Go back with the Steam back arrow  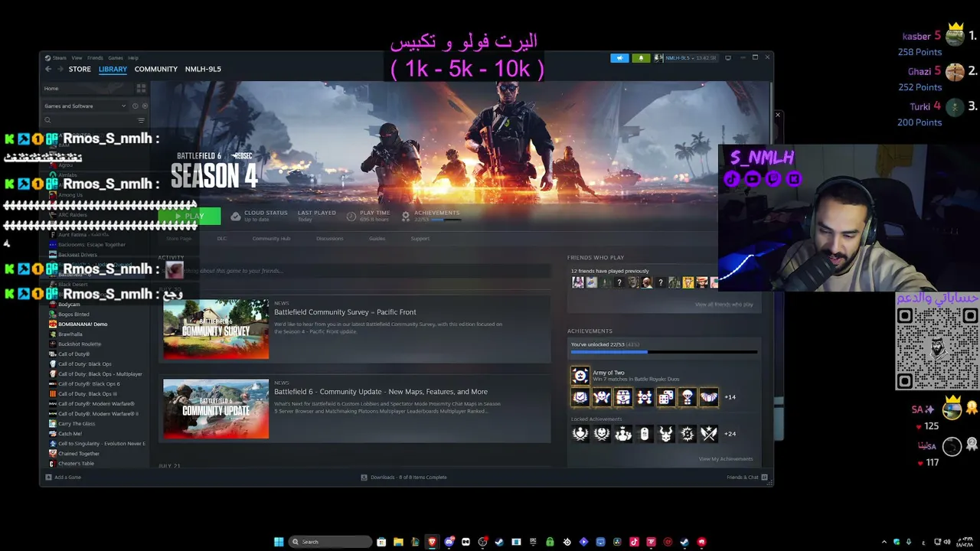click(47, 69)
